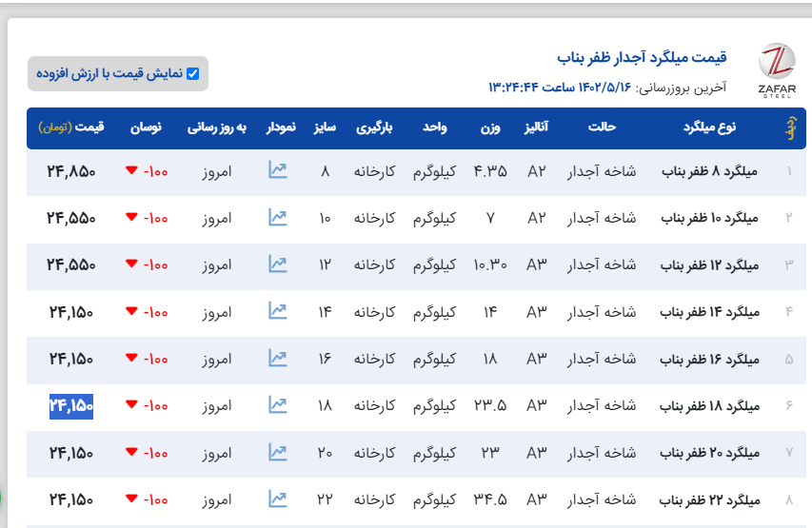Click the ردیف column header icon

point(788,127)
